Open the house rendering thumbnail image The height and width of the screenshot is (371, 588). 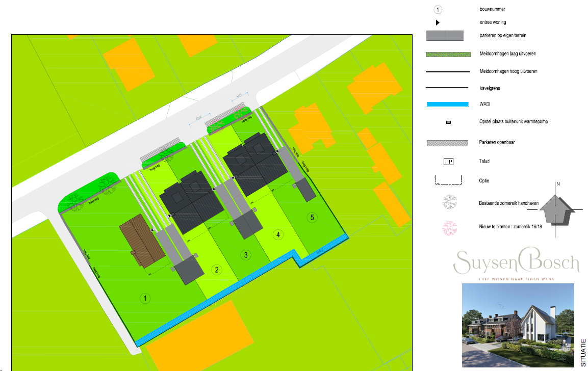coord(518,325)
